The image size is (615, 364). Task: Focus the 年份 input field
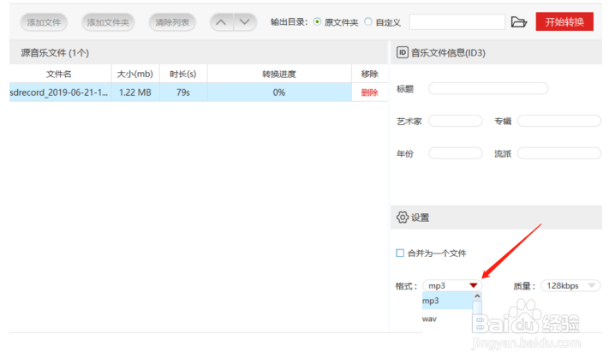click(456, 153)
